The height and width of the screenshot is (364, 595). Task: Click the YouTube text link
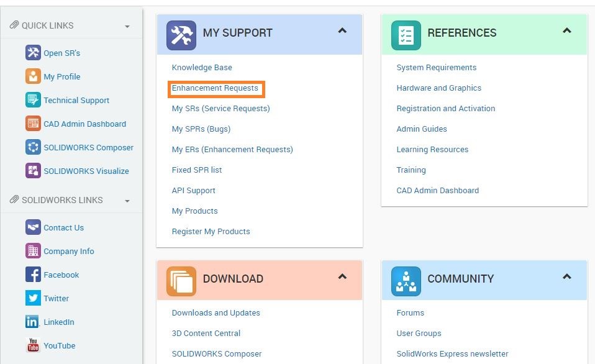pyautogui.click(x=59, y=346)
